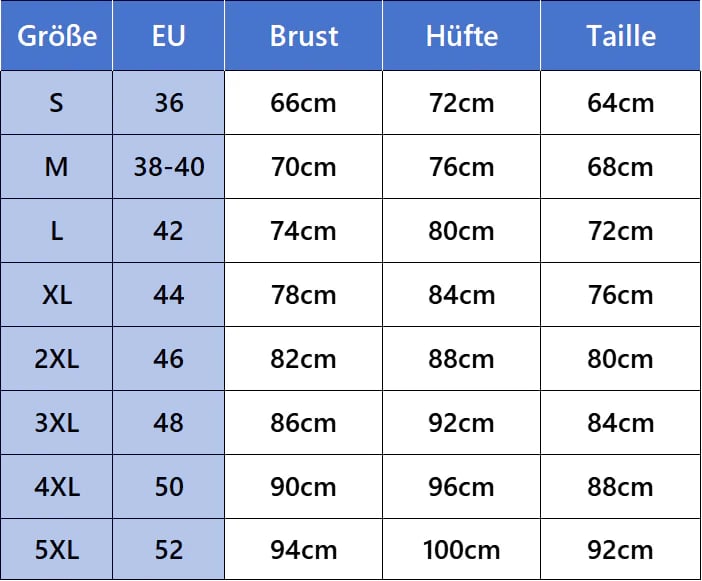This screenshot has height=581, width=702.
Task: Click the 64cm Taille value
Action: pos(621,103)
